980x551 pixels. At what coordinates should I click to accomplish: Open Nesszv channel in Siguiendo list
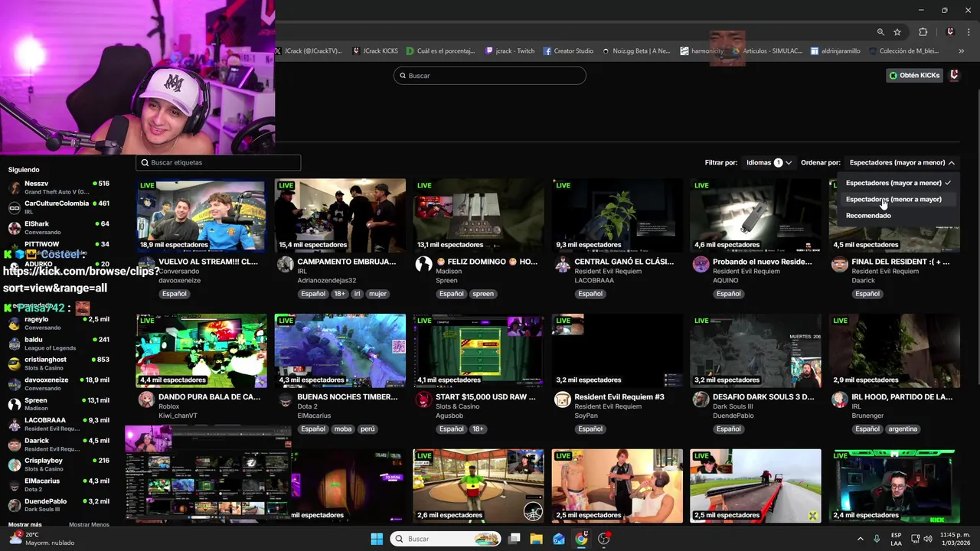[x=58, y=187]
